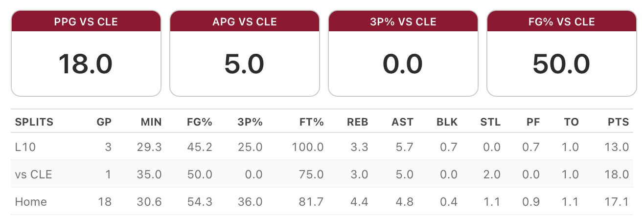
Task: Click the REB column header
Action: coord(358,122)
